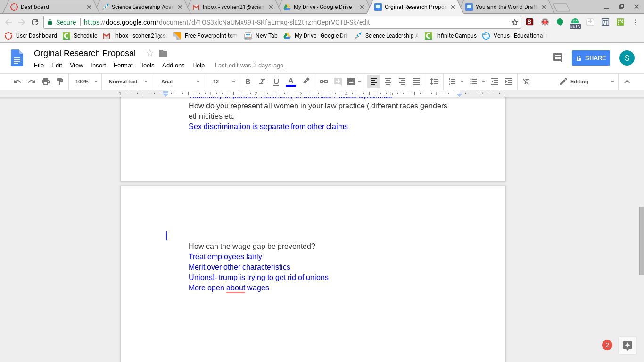Click the browser address bar URL
Viewport: 644px width, 362px height.
[226, 22]
